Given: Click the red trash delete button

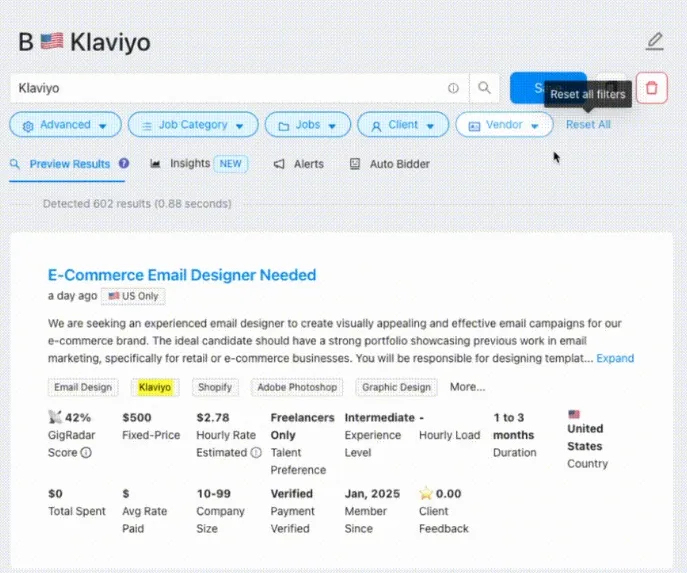Looking at the screenshot, I should click(652, 88).
